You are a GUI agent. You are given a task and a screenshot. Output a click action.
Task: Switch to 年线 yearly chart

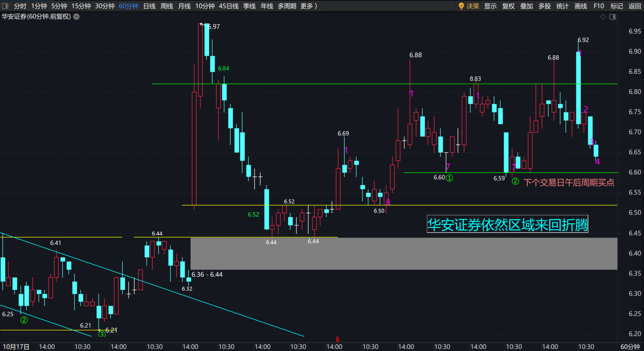(x=267, y=6)
